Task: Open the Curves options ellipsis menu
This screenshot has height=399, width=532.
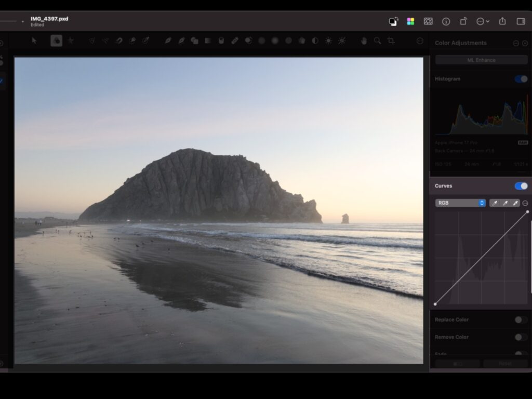Action: point(525,203)
